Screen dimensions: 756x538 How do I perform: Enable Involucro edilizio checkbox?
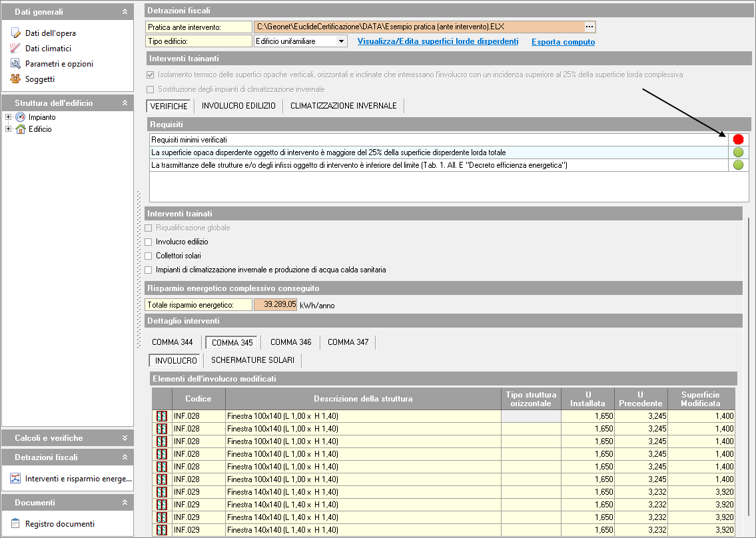tap(149, 242)
